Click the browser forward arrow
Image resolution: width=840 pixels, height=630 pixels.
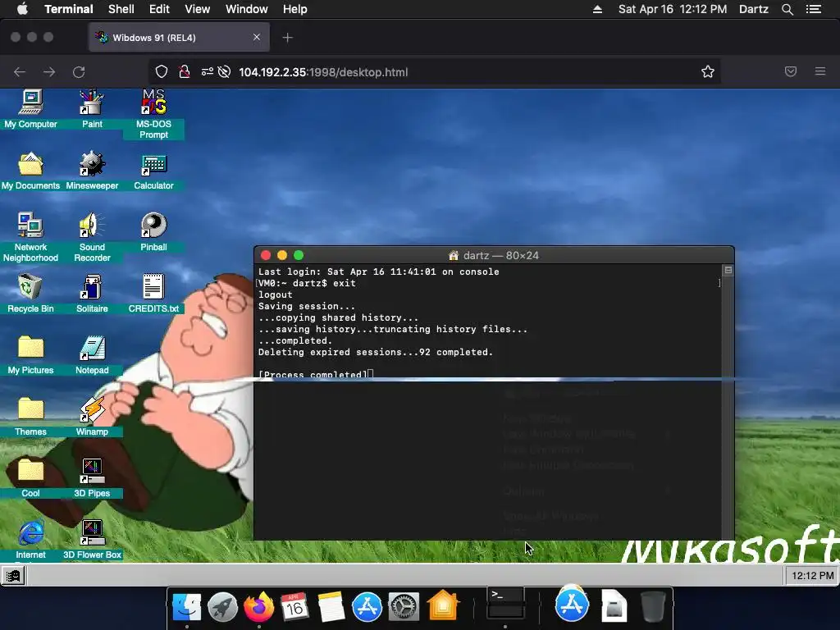pos(49,72)
